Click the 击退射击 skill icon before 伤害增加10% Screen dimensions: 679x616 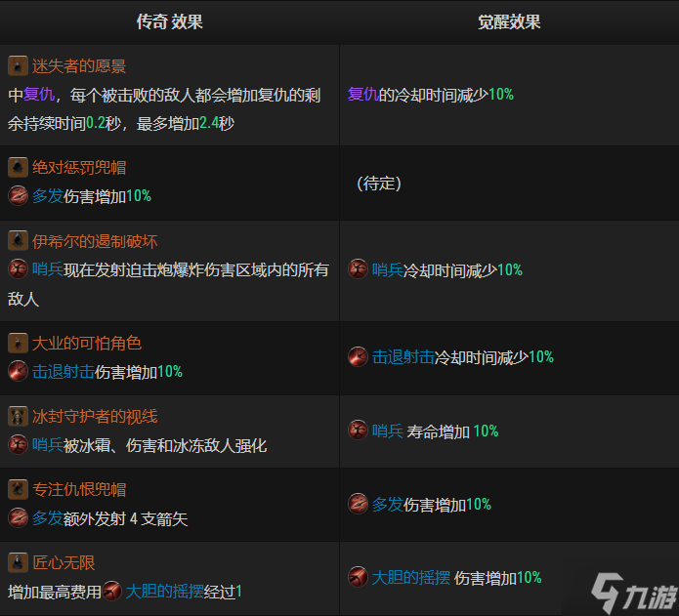18,372
